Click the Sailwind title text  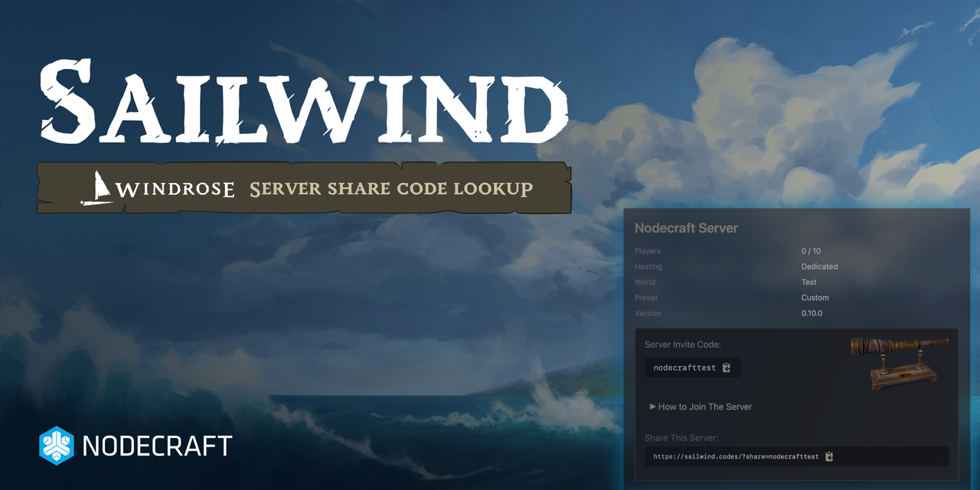point(304,103)
